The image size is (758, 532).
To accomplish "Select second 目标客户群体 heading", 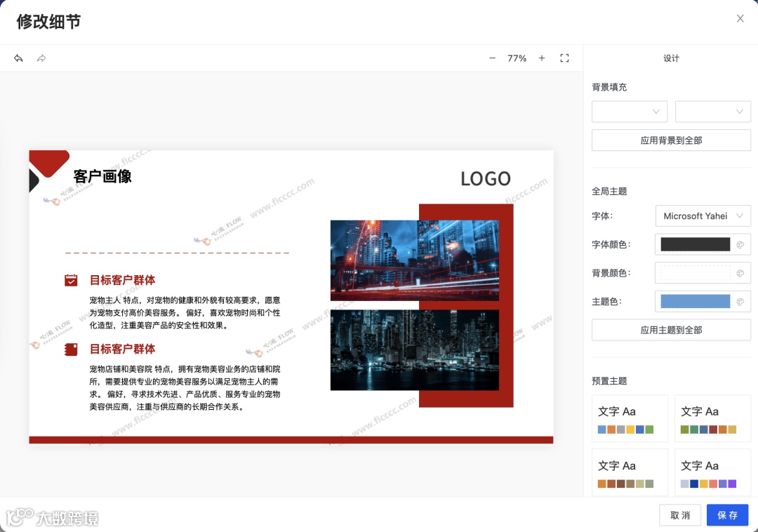I will (x=122, y=349).
